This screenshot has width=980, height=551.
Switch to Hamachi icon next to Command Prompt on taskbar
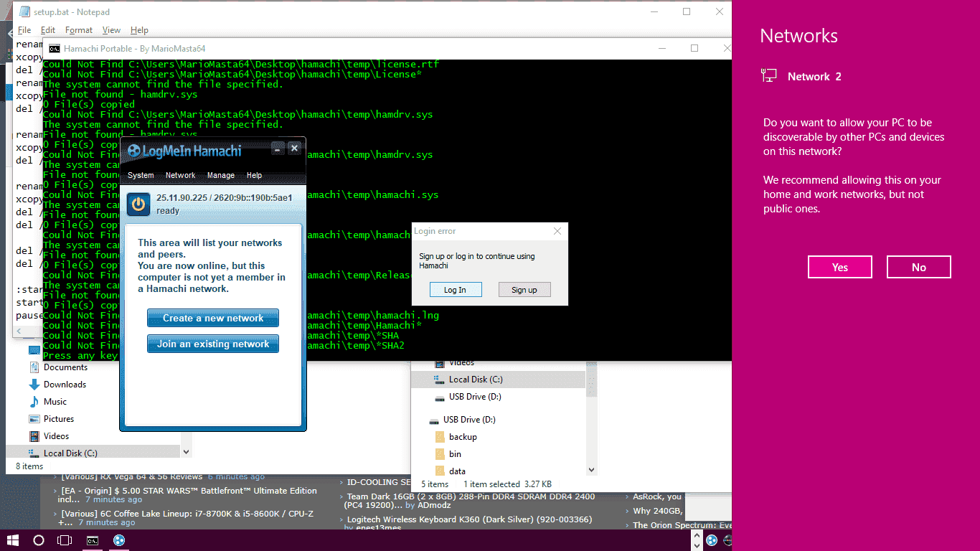[119, 540]
